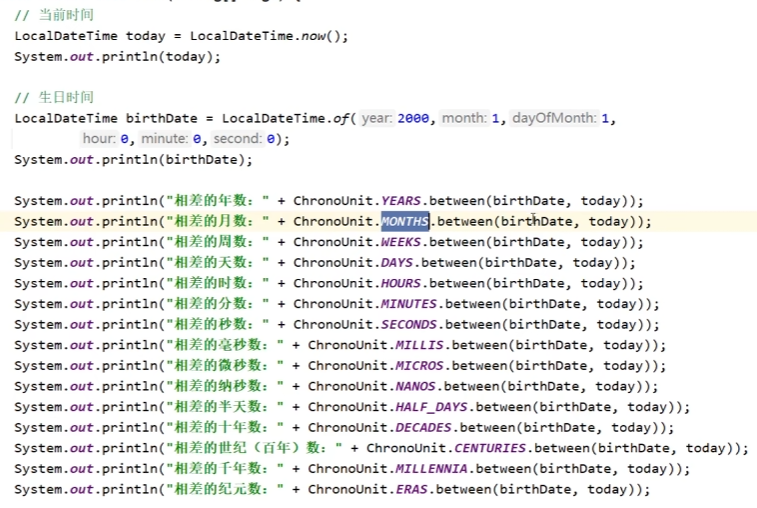The image size is (757, 508).
Task: Click the variable today in its declaration
Action: [x=145, y=36]
